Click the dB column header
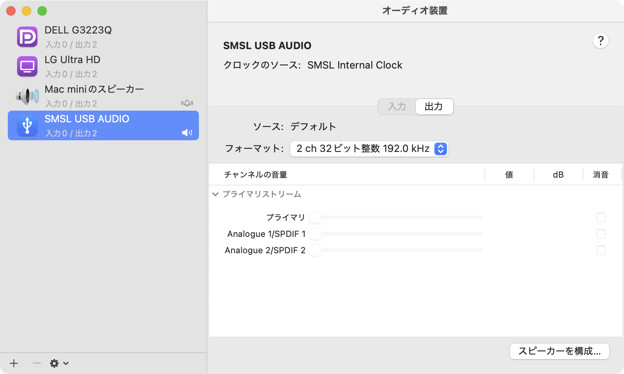This screenshot has width=624, height=374. click(558, 175)
